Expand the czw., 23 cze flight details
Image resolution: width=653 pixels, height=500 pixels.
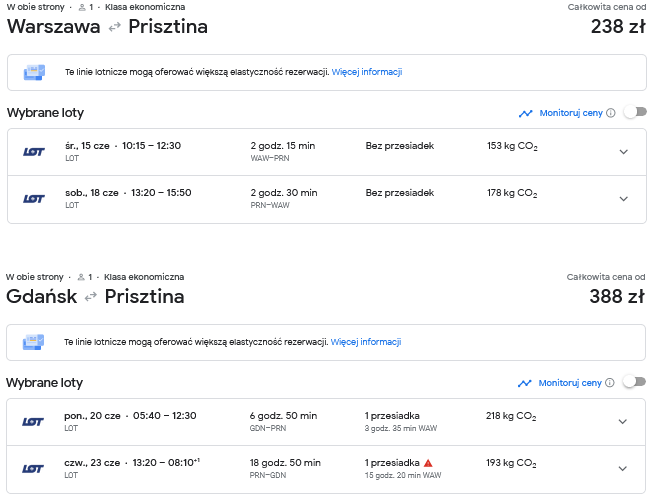tap(623, 469)
